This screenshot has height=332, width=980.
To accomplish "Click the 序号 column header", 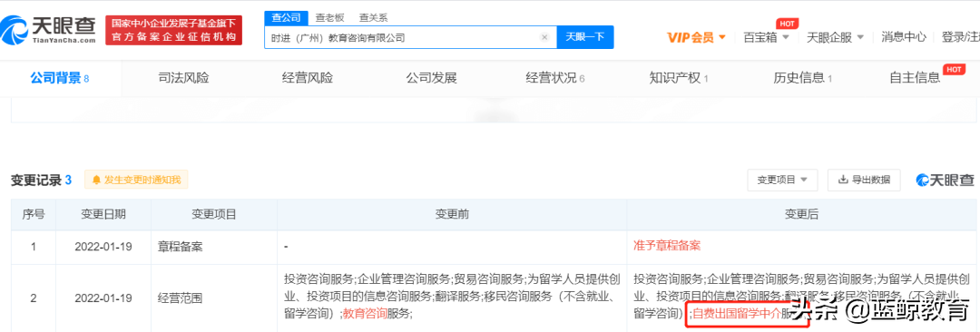I will 34,214.
